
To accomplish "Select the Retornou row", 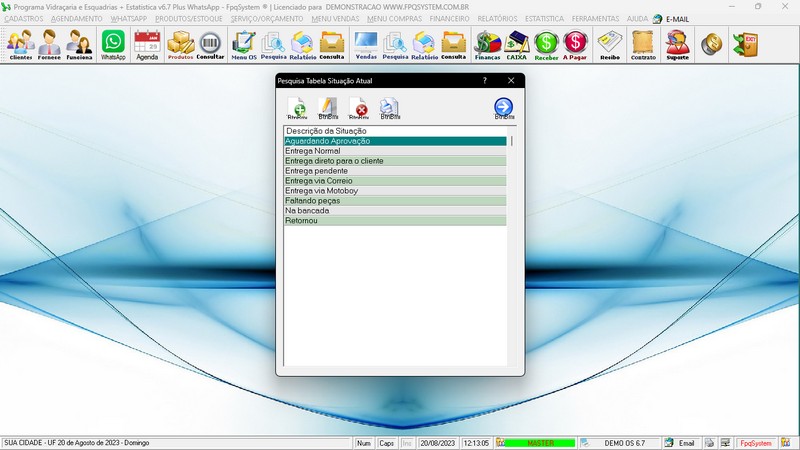I will [x=395, y=220].
